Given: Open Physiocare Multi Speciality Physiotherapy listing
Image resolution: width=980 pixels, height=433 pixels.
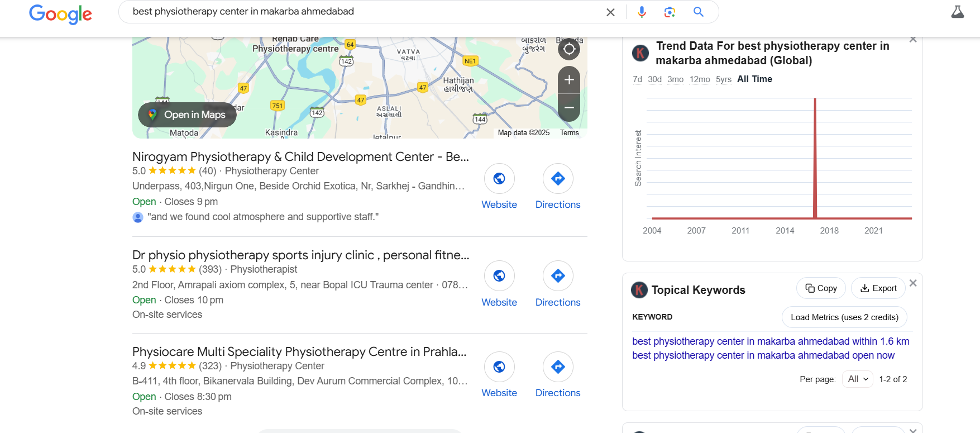Looking at the screenshot, I should coord(299,352).
